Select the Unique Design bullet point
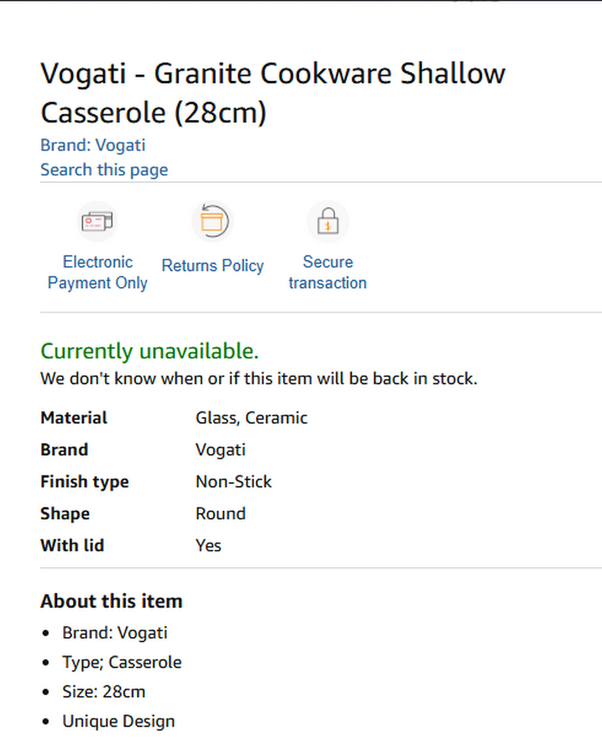Image resolution: width=602 pixels, height=750 pixels. (x=118, y=721)
